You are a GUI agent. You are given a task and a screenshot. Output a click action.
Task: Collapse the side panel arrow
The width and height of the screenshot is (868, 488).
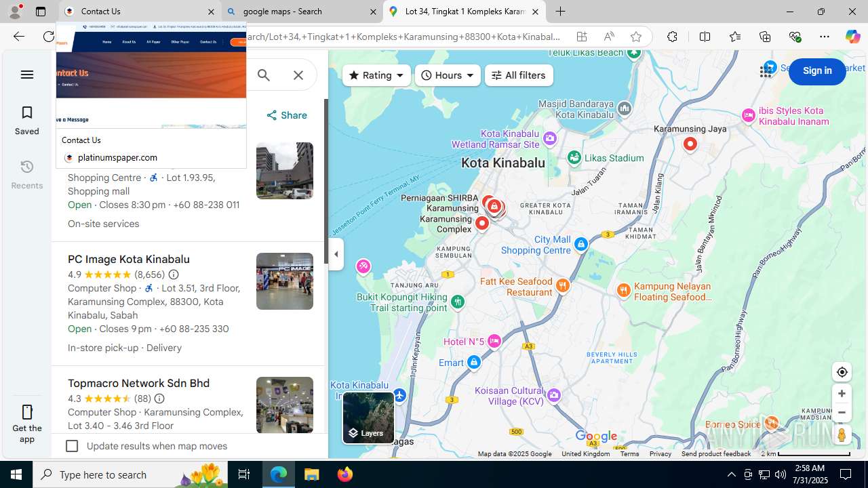[x=336, y=254]
